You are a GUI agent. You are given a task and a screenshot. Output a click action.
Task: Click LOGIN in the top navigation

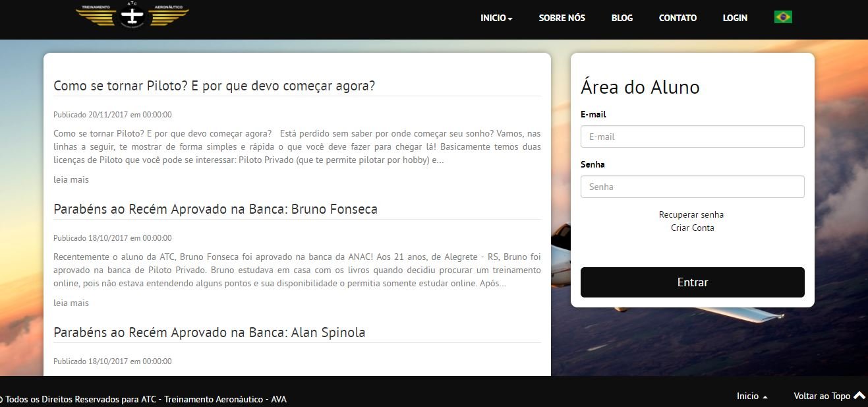click(735, 18)
